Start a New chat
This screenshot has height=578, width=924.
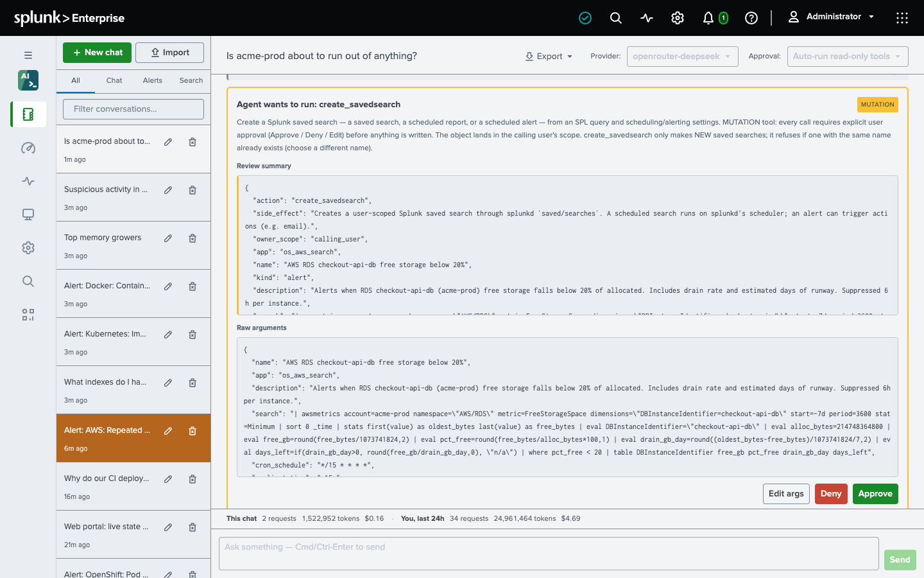click(x=97, y=53)
